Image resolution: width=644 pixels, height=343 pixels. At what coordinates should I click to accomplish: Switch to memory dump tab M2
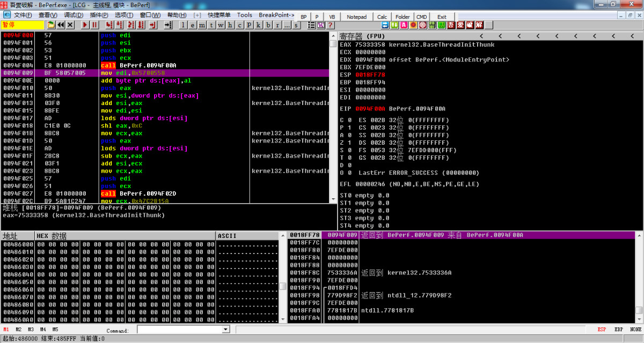tap(19, 330)
